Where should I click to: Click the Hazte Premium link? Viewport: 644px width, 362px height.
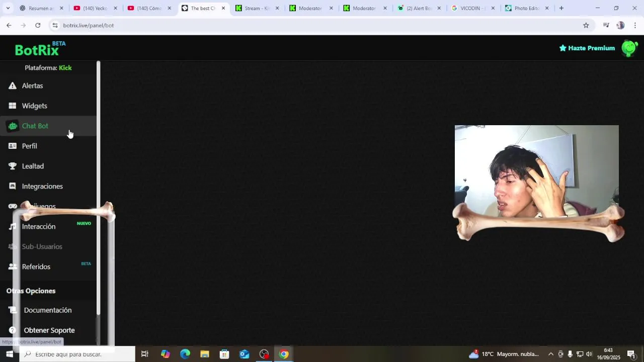[587, 48]
